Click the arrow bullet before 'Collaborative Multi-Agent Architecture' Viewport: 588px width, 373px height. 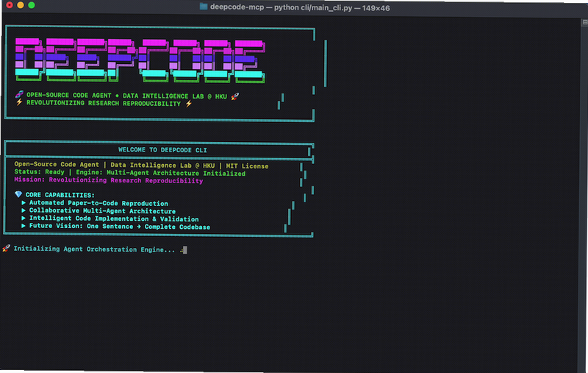click(24, 210)
